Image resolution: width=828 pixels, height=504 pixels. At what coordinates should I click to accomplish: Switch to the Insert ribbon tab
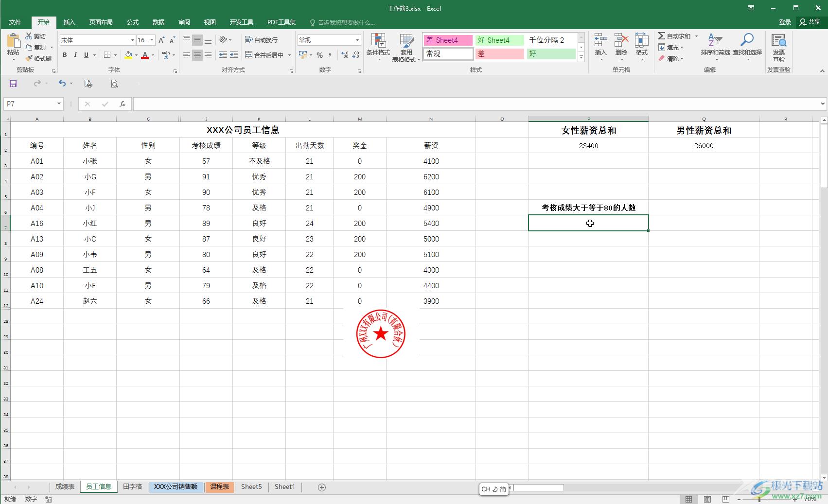coord(70,22)
